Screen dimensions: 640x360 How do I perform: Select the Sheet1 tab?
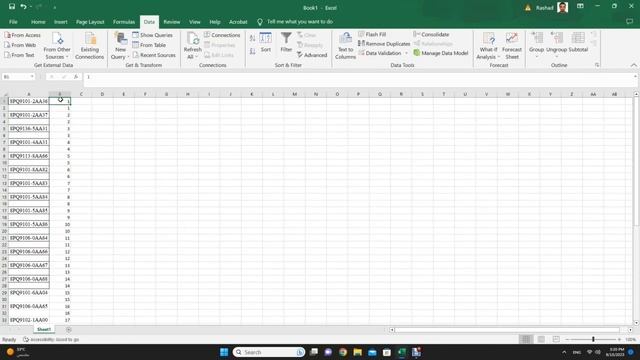(44, 329)
